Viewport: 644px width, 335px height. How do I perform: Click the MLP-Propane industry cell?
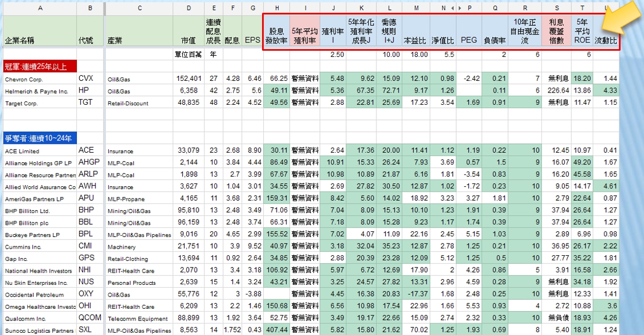point(139,198)
